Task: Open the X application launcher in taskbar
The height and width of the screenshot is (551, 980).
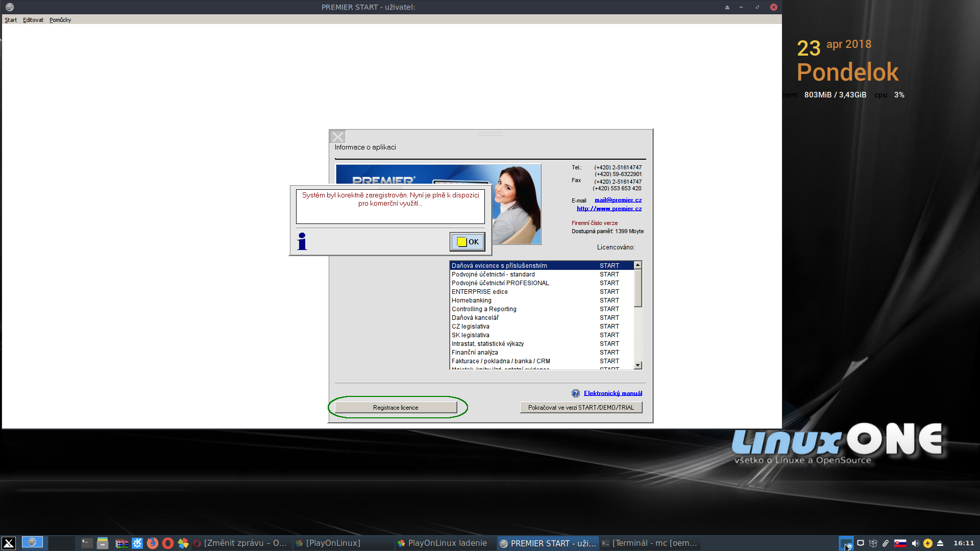Action: coord(9,543)
